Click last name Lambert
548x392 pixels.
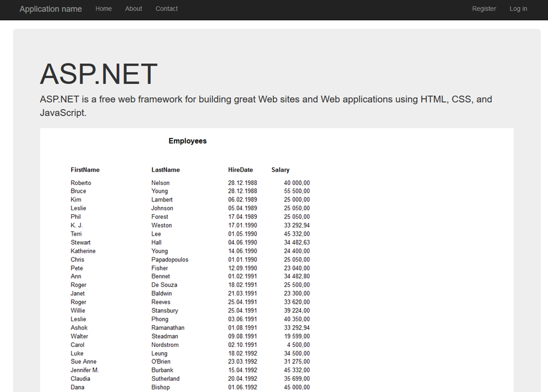coord(162,200)
